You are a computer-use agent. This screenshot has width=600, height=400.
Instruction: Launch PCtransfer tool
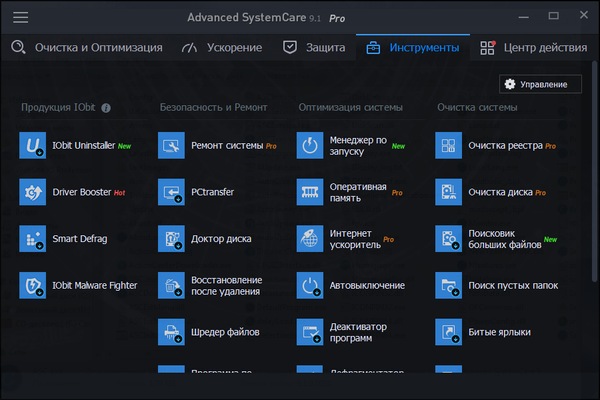point(172,192)
